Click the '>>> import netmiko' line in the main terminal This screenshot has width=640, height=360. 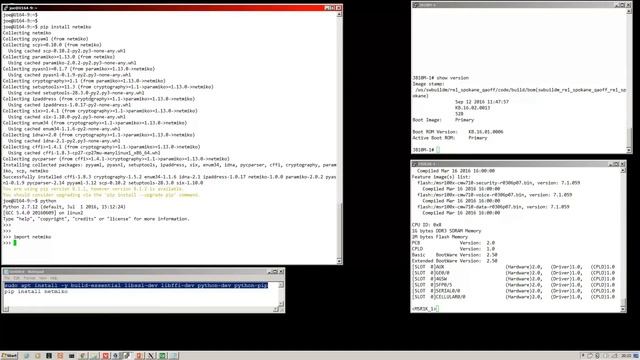point(27,237)
